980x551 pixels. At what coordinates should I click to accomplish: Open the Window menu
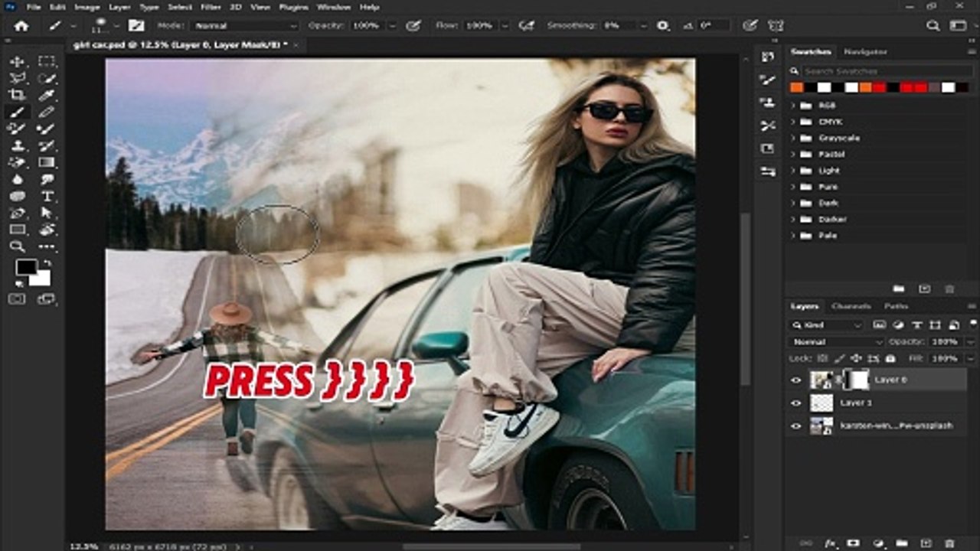333,7
